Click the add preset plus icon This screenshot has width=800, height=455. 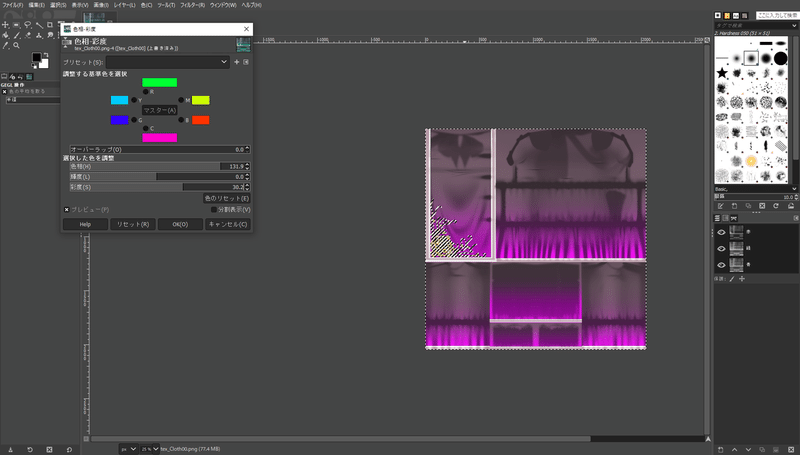click(x=237, y=62)
